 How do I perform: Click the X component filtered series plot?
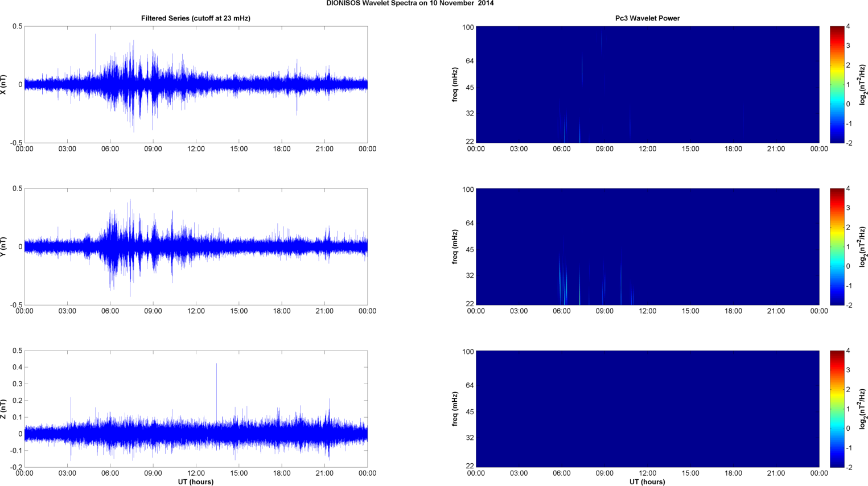[x=196, y=85]
